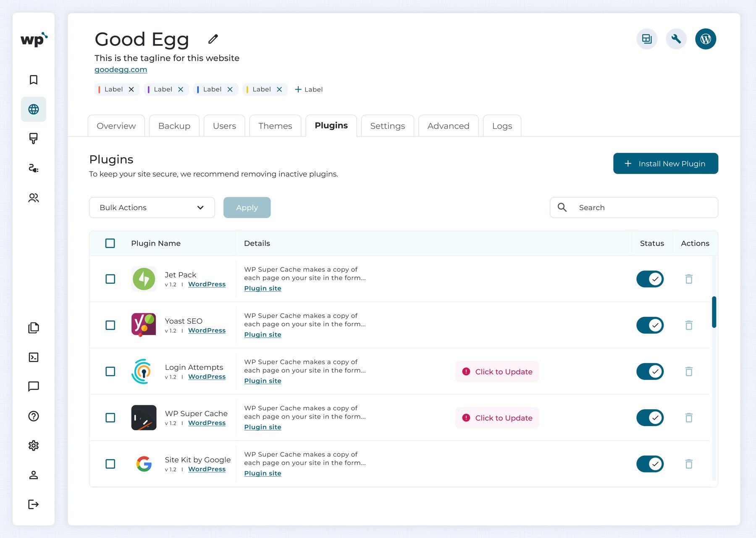Switch to the Overview tab
The width and height of the screenshot is (756, 538).
116,126
